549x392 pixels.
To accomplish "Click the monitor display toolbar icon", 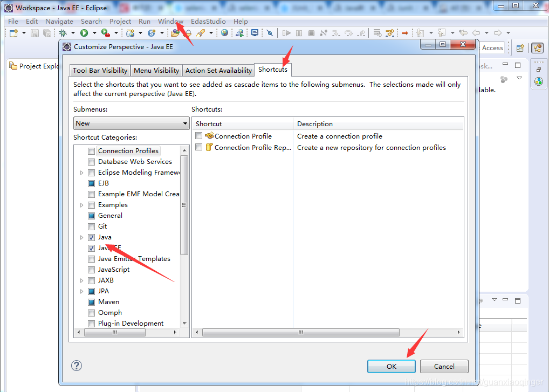I will (x=255, y=33).
